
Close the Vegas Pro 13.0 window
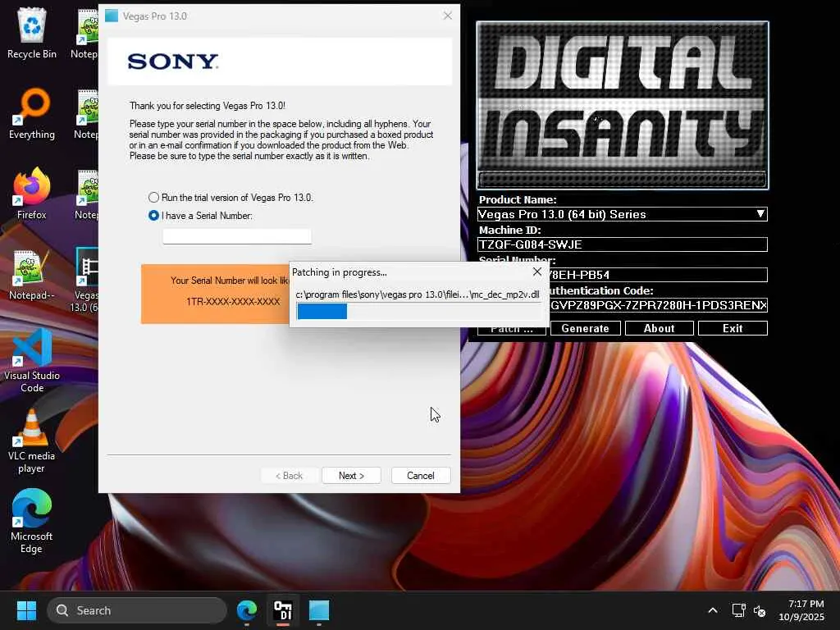pos(447,16)
